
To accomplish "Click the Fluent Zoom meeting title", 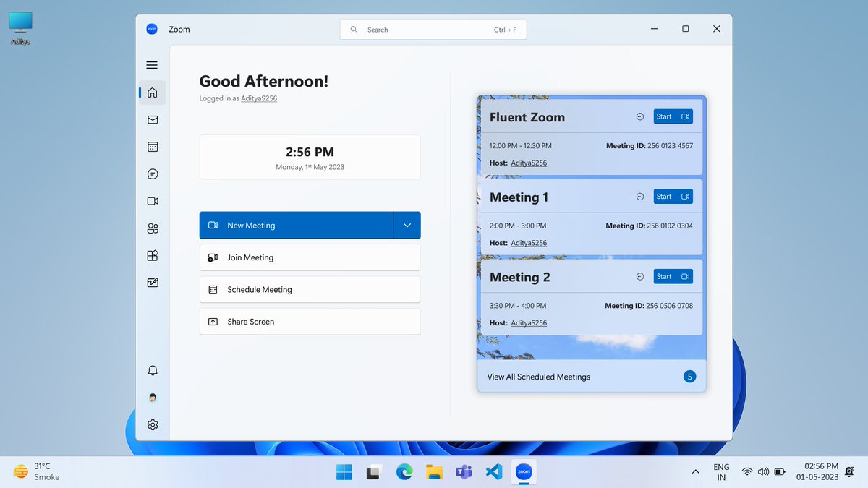I will pos(527,117).
